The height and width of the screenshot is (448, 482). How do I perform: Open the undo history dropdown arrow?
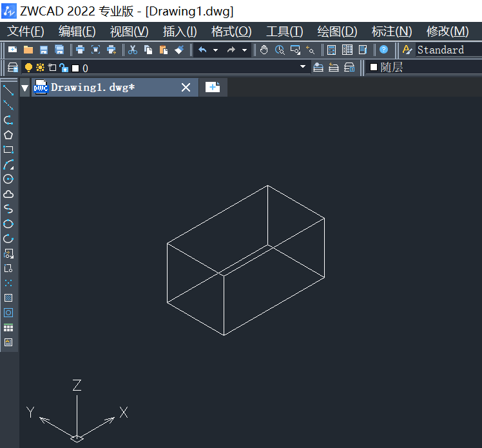[215, 50]
